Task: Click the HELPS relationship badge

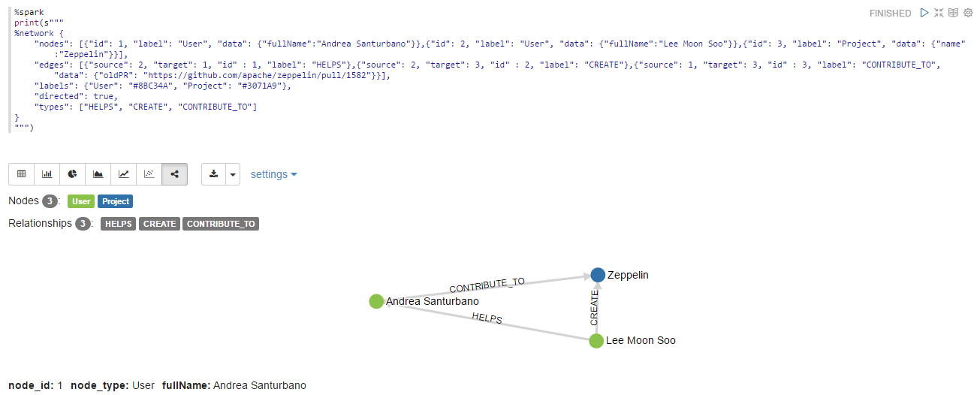Action: [x=119, y=224]
